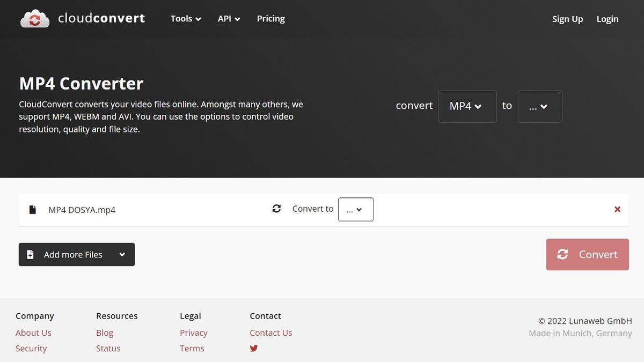Open the Privacy link under Legal
This screenshot has height=362, width=644.
(193, 333)
